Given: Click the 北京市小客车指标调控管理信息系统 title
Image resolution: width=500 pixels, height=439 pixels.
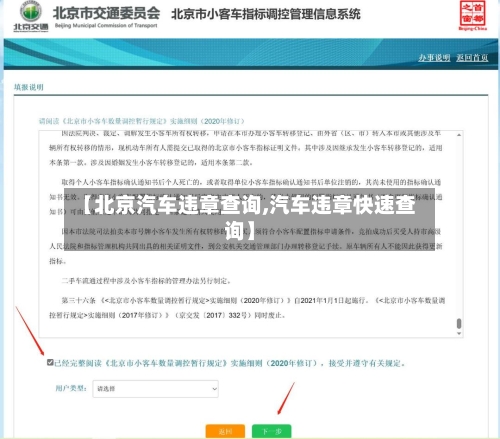Looking at the screenshot, I should pyautogui.click(x=266, y=14).
